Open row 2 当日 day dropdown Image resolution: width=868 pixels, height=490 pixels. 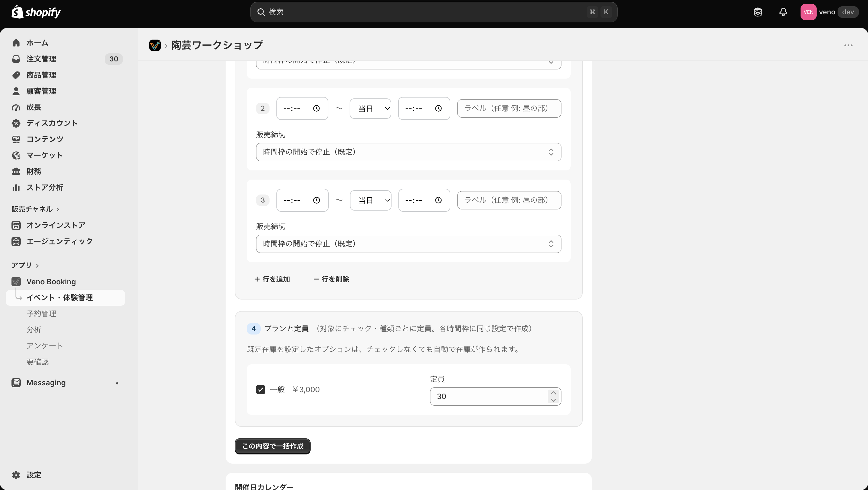(x=370, y=108)
